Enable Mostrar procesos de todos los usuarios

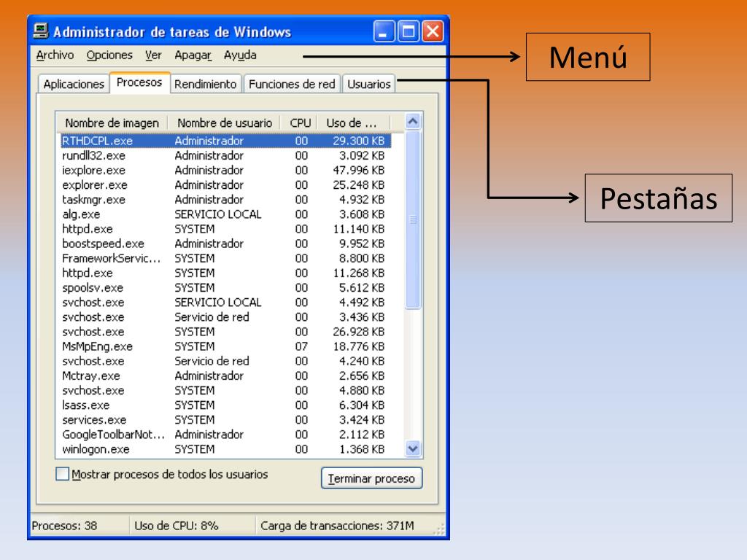(63, 474)
